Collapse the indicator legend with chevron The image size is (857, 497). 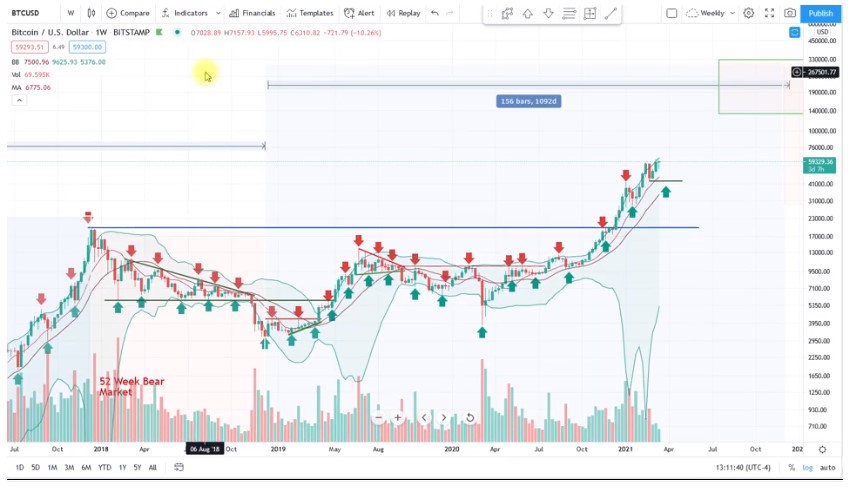(x=18, y=100)
